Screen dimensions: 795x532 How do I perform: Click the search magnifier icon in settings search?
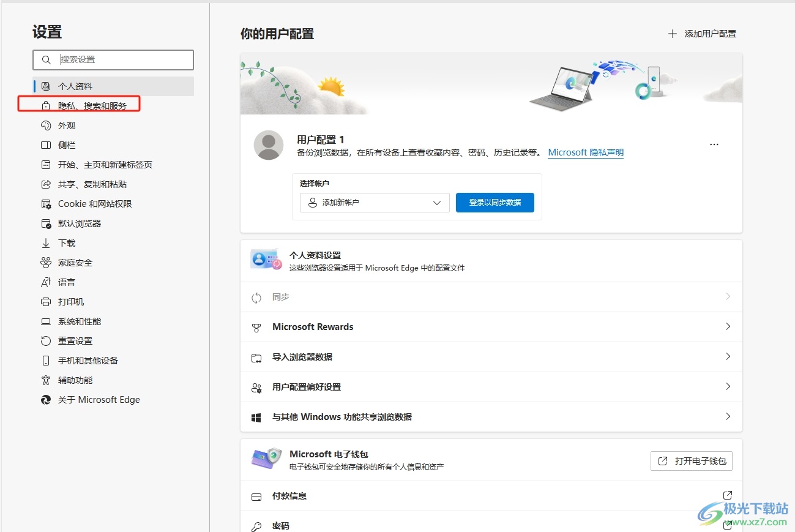pyautogui.click(x=46, y=60)
